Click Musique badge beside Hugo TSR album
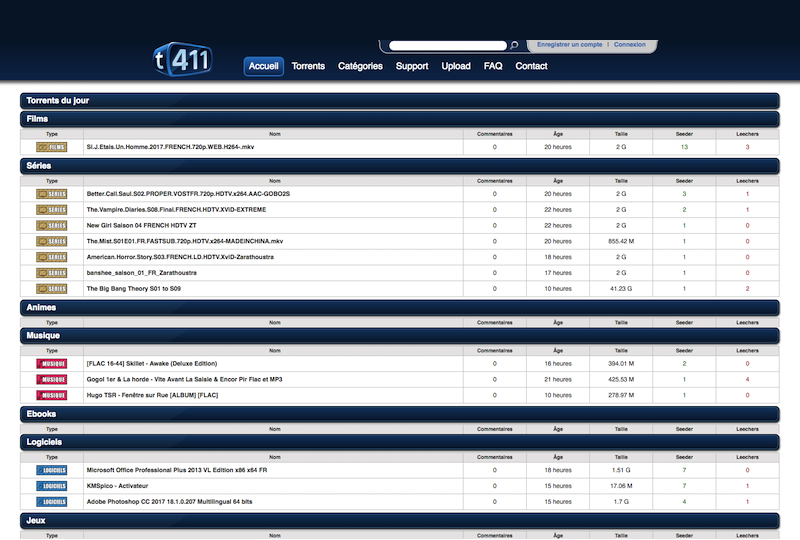The width and height of the screenshot is (800, 540). coord(51,395)
